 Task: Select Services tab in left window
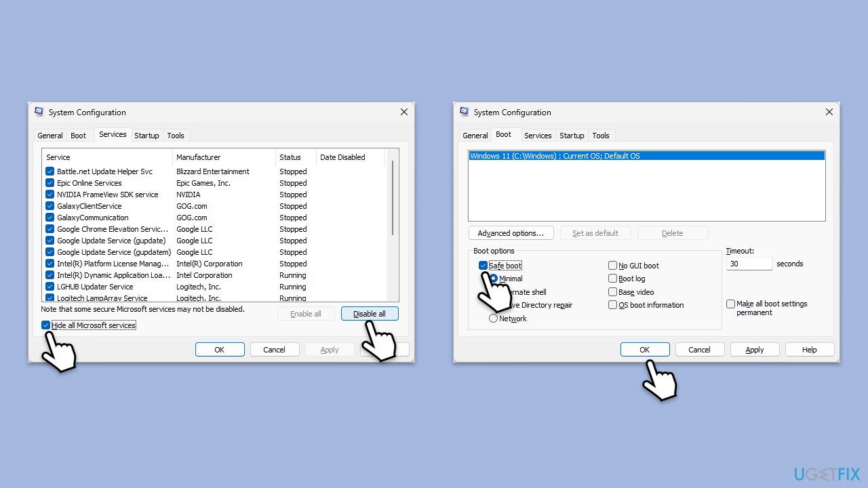click(113, 134)
